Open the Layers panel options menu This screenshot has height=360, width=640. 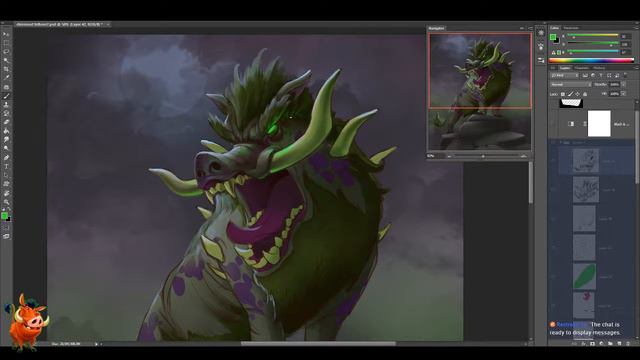point(636,68)
